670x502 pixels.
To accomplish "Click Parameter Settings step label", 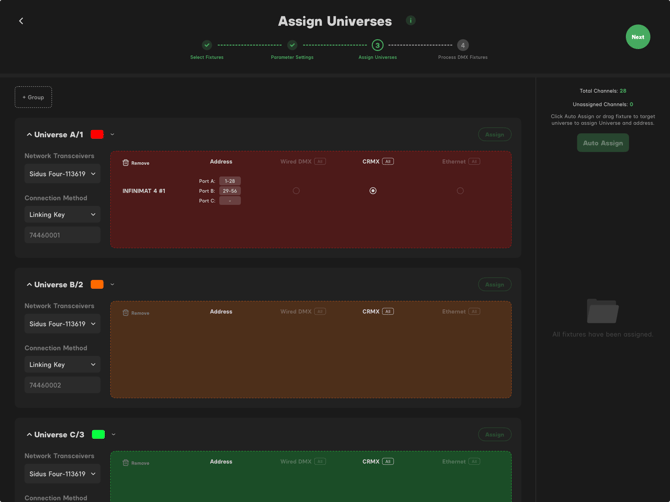I will tap(292, 57).
